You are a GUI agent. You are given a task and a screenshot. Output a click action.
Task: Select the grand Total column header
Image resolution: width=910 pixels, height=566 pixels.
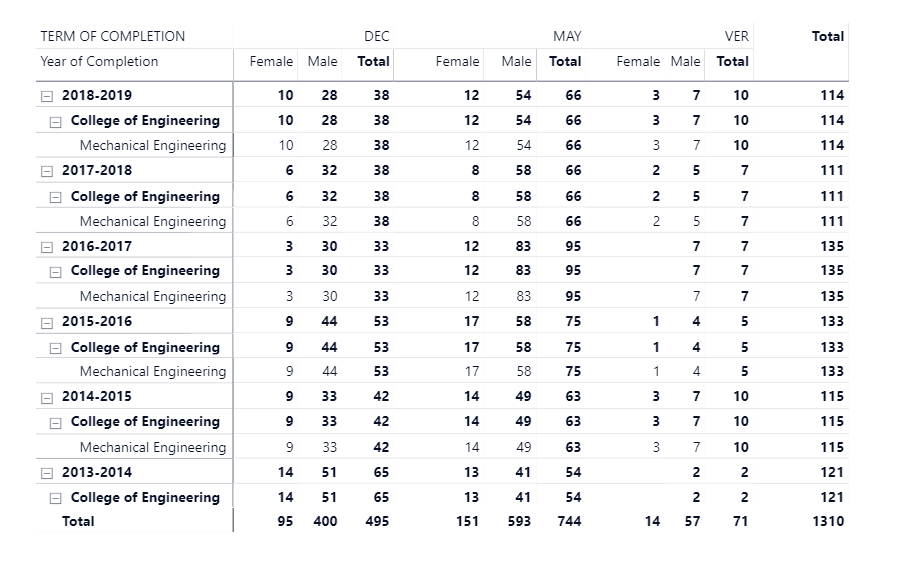tap(828, 36)
